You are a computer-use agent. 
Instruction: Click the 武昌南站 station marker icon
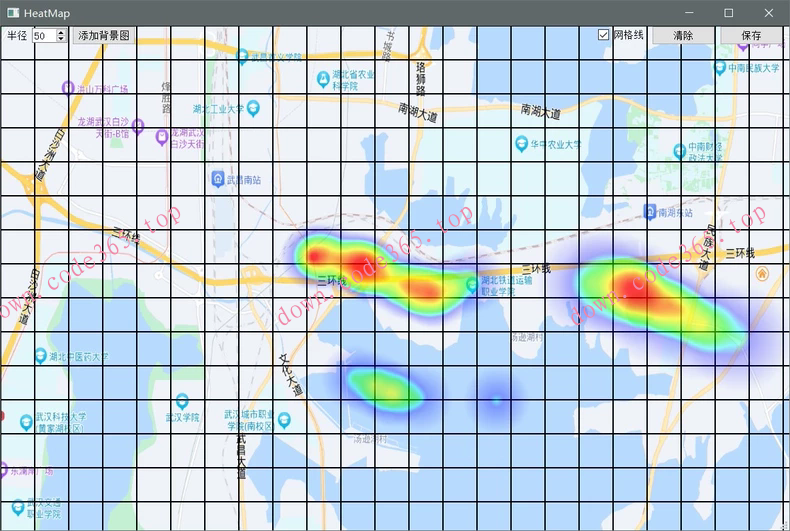(x=218, y=179)
